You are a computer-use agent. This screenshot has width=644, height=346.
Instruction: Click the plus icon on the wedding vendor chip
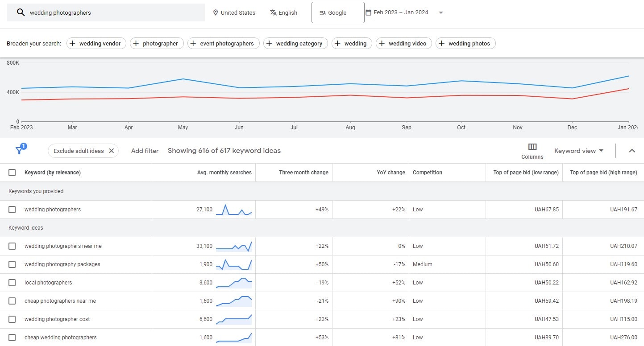[73, 43]
